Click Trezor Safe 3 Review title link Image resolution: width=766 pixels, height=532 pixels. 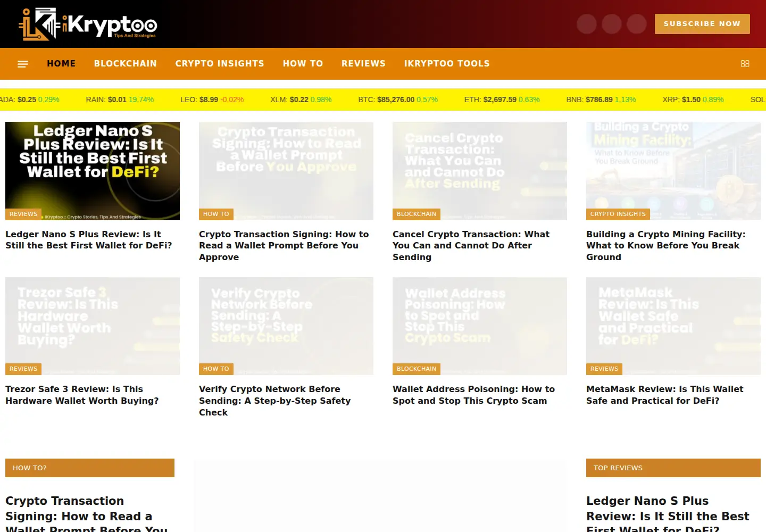click(x=82, y=395)
